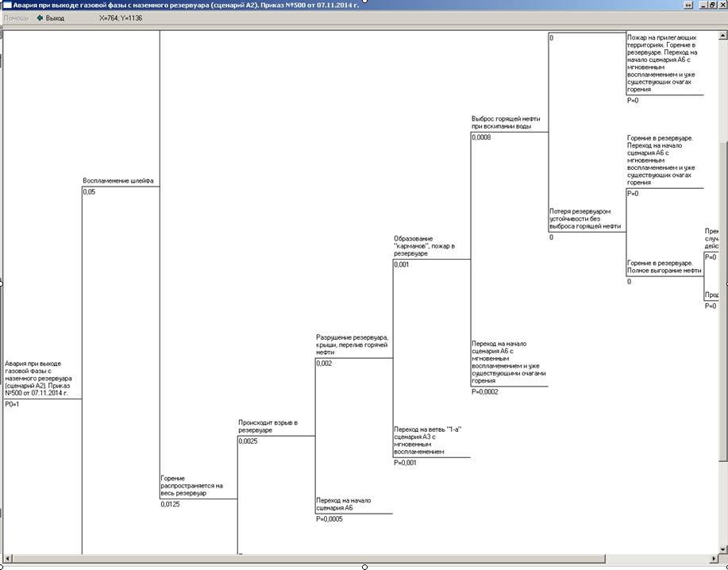Image resolution: width=728 pixels, height=570 pixels.
Task: Click 'Горение распространяется на весь резервуар' node
Action: (x=191, y=486)
